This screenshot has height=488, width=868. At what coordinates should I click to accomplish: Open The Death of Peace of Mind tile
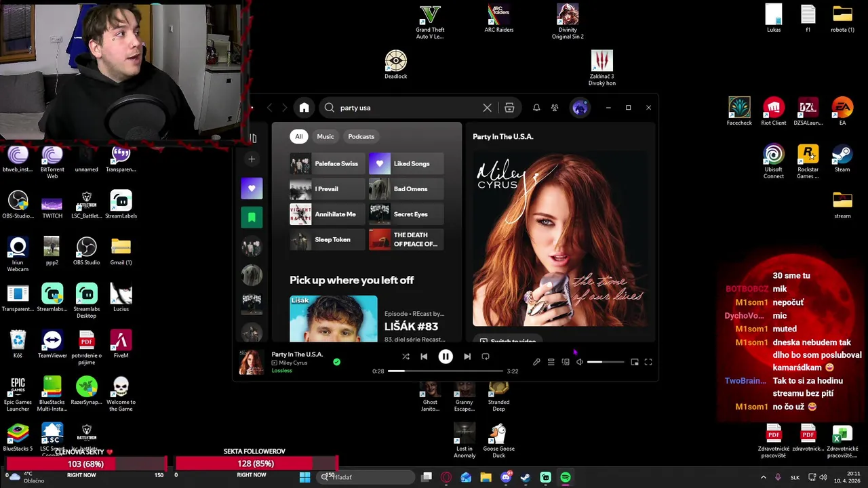(x=406, y=239)
